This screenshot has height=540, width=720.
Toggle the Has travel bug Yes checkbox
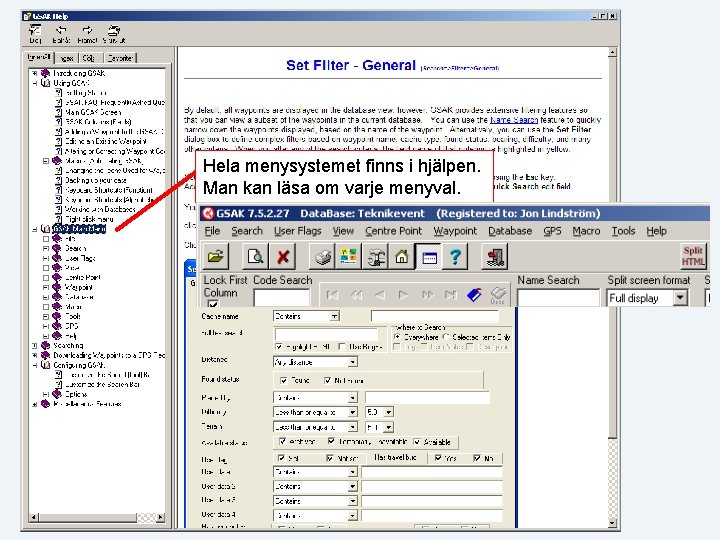pyautogui.click(x=438, y=458)
